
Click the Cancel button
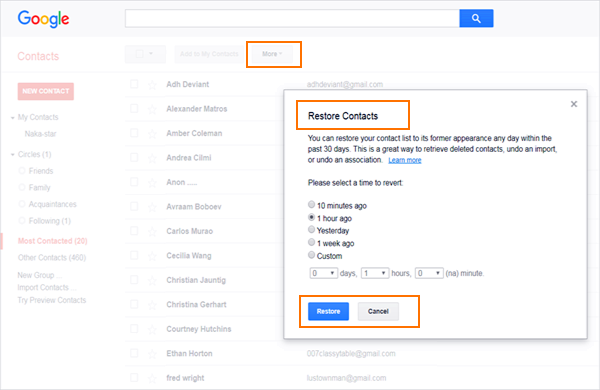click(x=378, y=311)
